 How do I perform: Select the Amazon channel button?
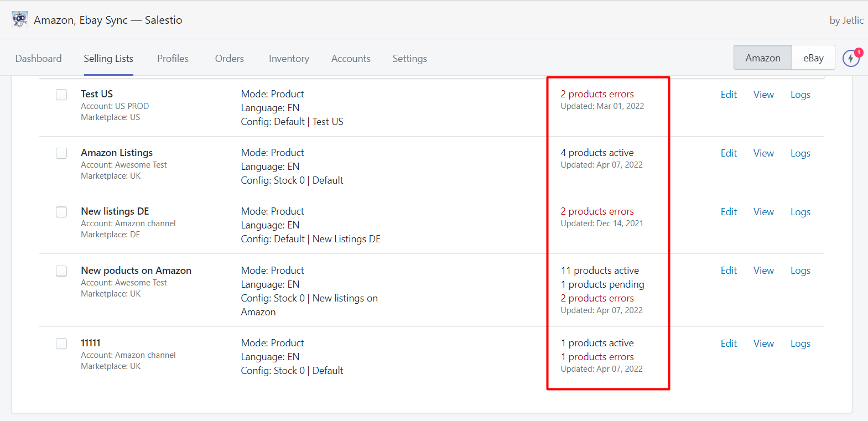click(763, 58)
